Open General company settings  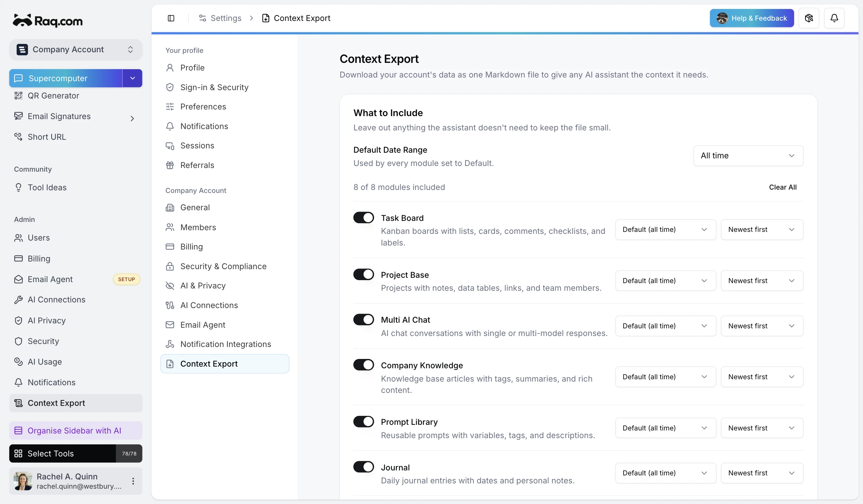coord(225,208)
